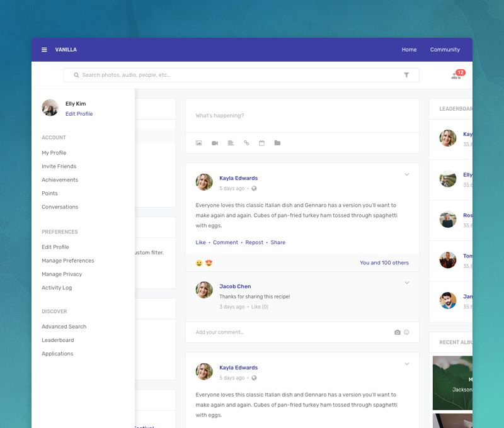Viewport: 504px width, 428px height.
Task: Select Invite Friends in the sidebar
Action: [59, 166]
